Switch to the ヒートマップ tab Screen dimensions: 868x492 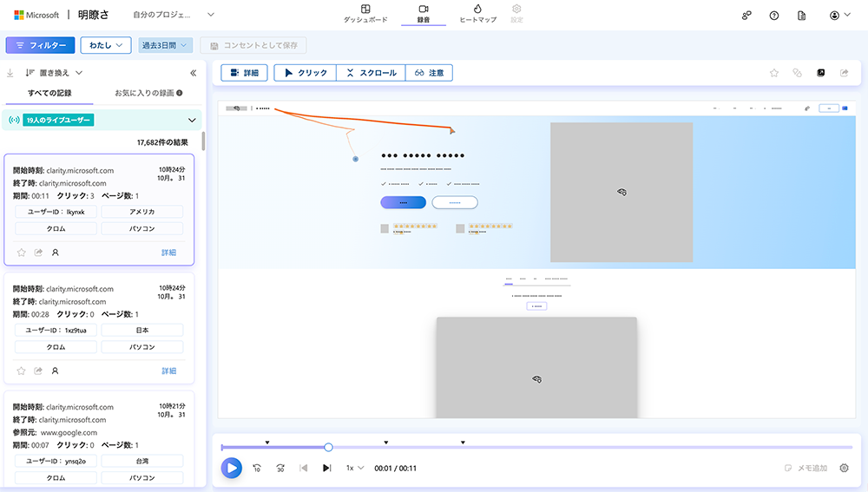click(477, 13)
